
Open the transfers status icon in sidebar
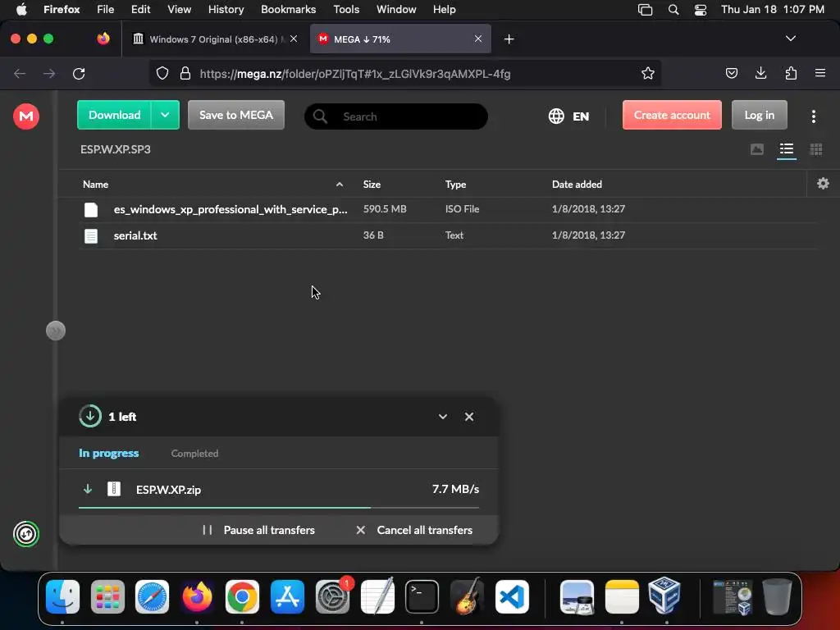click(25, 533)
